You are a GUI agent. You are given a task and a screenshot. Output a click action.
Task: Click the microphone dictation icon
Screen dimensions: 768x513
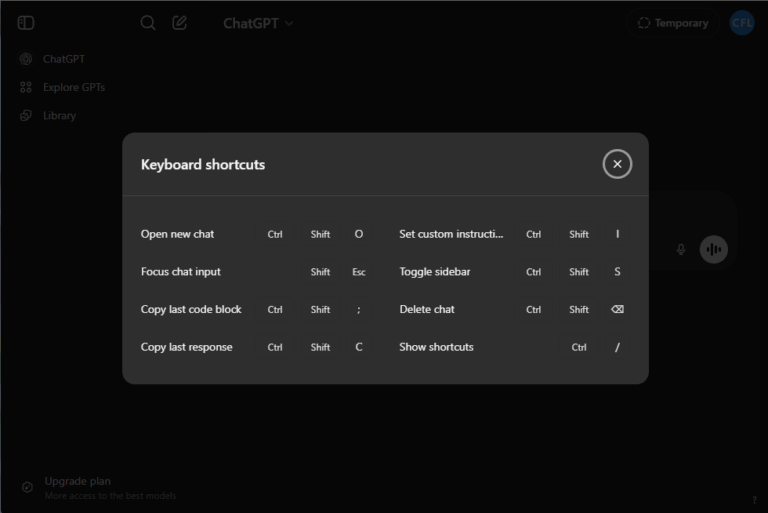tap(681, 249)
